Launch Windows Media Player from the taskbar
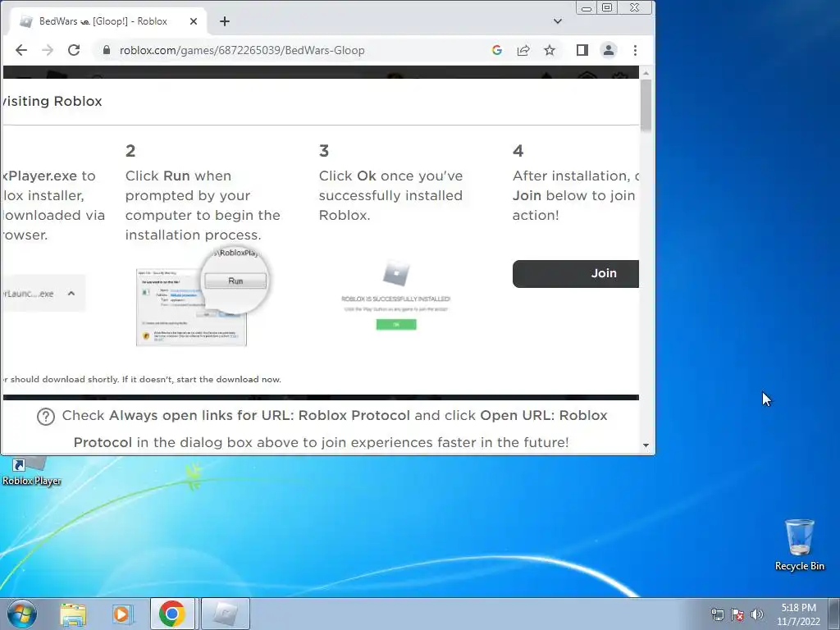The image size is (840, 630). click(x=121, y=614)
